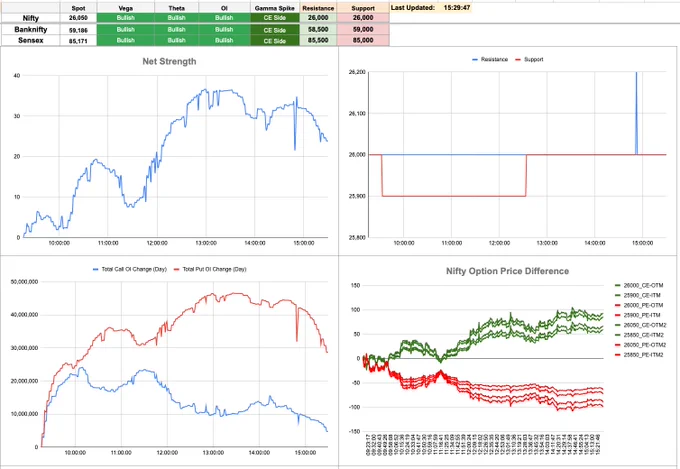The image size is (680, 469).
Task: Click the Last Updated label cell
Action: tap(412, 7)
